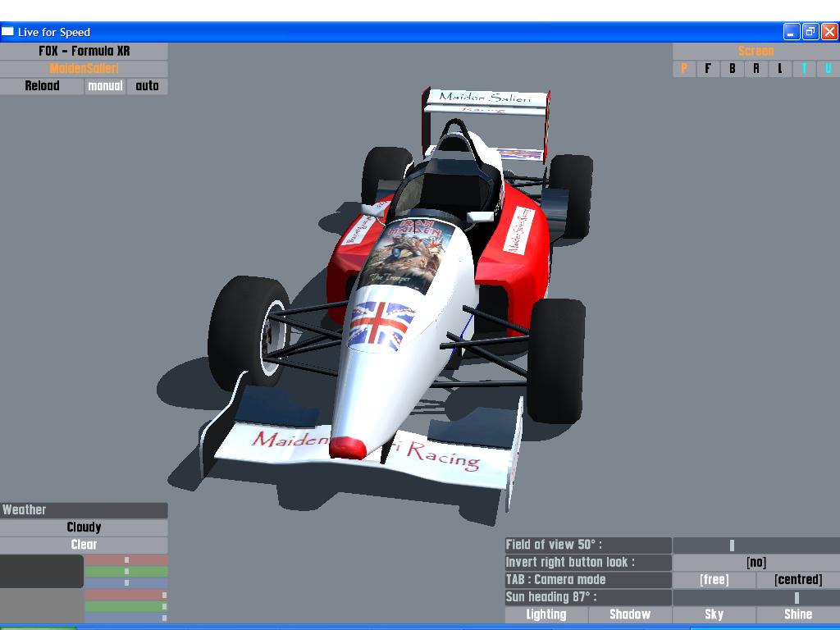
Task: Adjust the upper red color slider
Action: click(x=126, y=559)
